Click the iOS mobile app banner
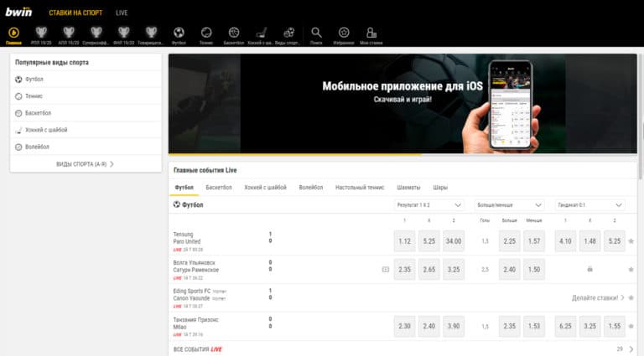Screen dimensions: 644x356 pyautogui.click(x=402, y=104)
